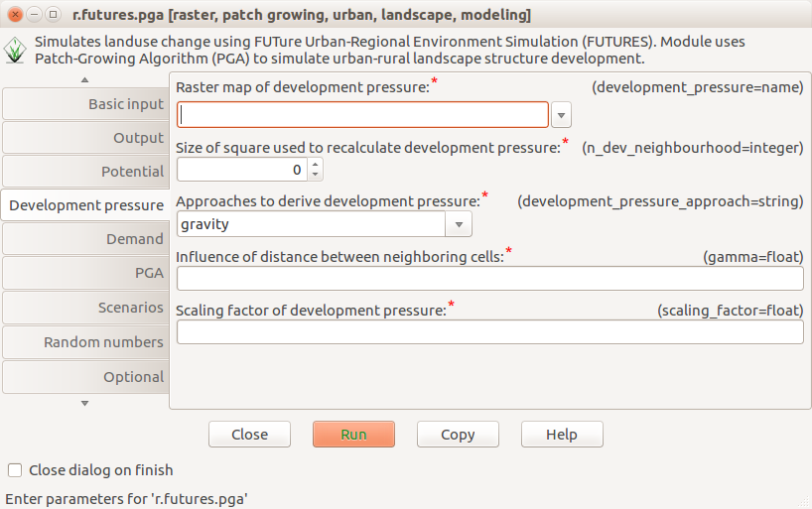812x509 pixels.
Task: Click the tab list scroll-down arrow
Action: coord(85,404)
